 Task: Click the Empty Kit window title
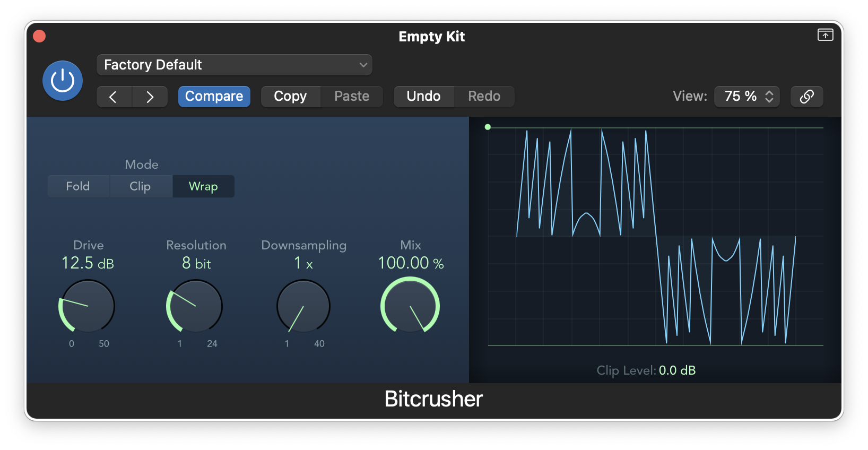pyautogui.click(x=432, y=37)
